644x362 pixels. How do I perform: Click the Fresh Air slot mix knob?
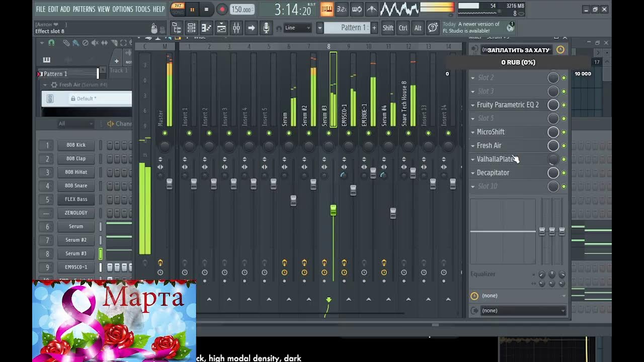(x=553, y=146)
